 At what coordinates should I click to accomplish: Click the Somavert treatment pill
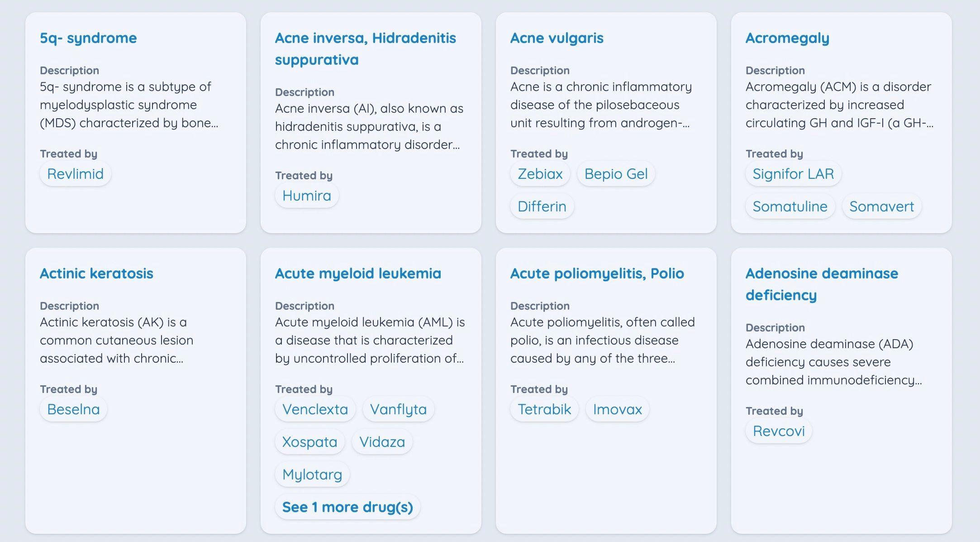point(881,206)
